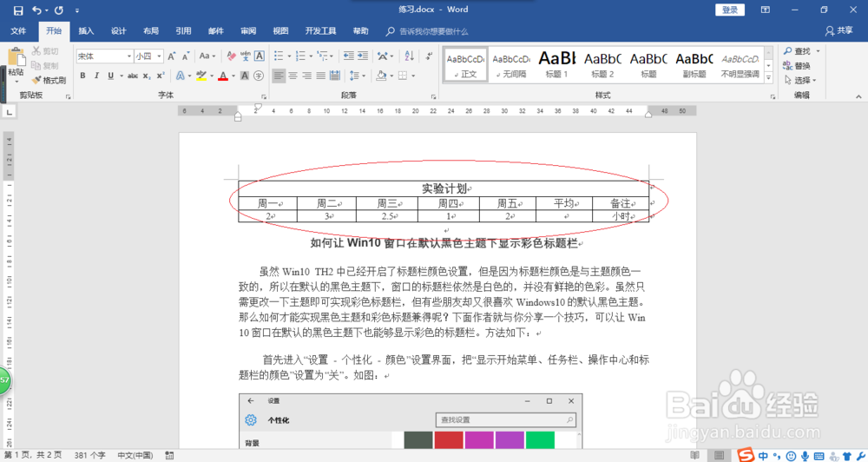Viewport: 868px width, 462px height.
Task: Switch to the Layout (布局) tab
Action: (x=150, y=31)
